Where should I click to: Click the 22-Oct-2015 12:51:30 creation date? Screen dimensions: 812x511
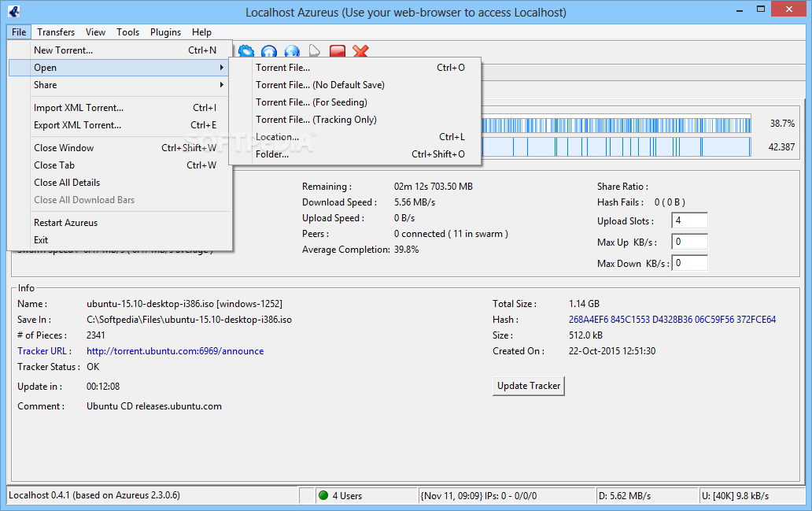click(612, 351)
